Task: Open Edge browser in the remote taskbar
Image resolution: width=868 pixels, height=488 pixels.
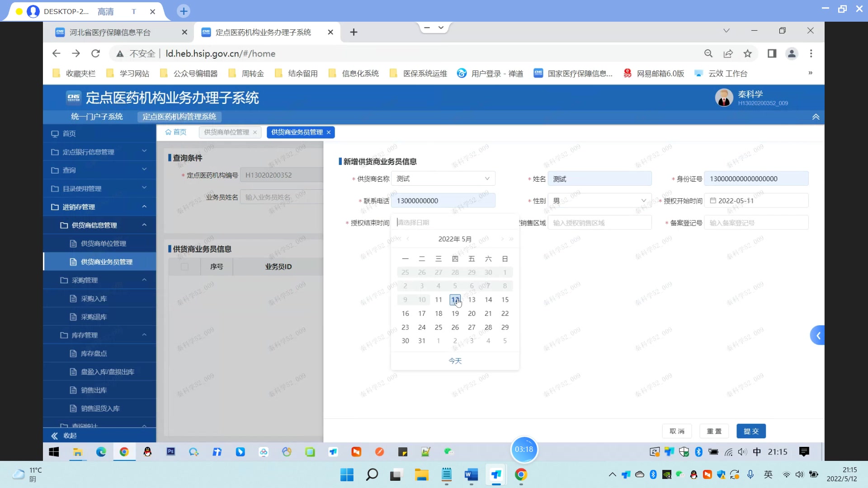Action: (x=101, y=452)
